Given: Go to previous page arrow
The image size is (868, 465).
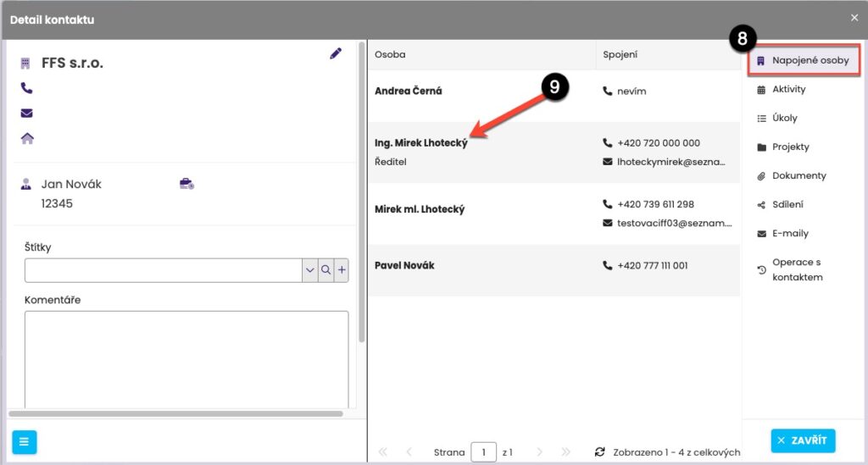Looking at the screenshot, I should 409,451.
